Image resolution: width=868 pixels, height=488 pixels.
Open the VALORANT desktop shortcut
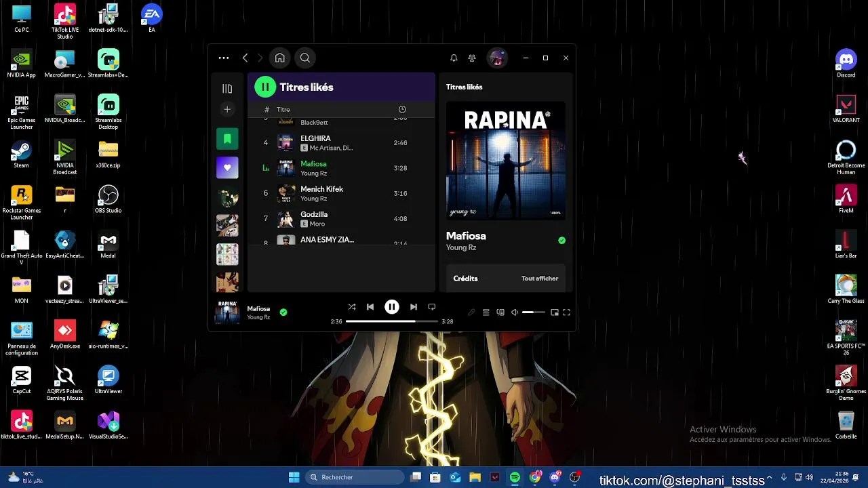pyautogui.click(x=846, y=109)
